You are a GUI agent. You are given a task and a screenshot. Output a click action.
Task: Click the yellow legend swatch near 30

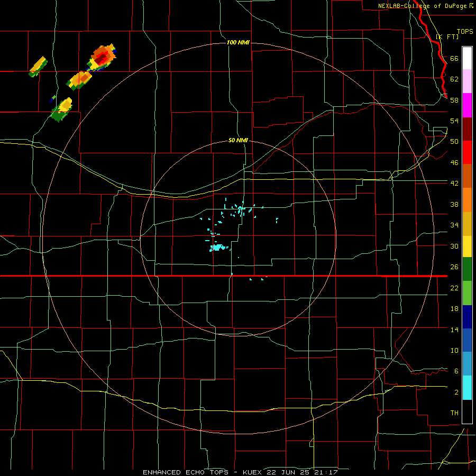tap(467, 246)
